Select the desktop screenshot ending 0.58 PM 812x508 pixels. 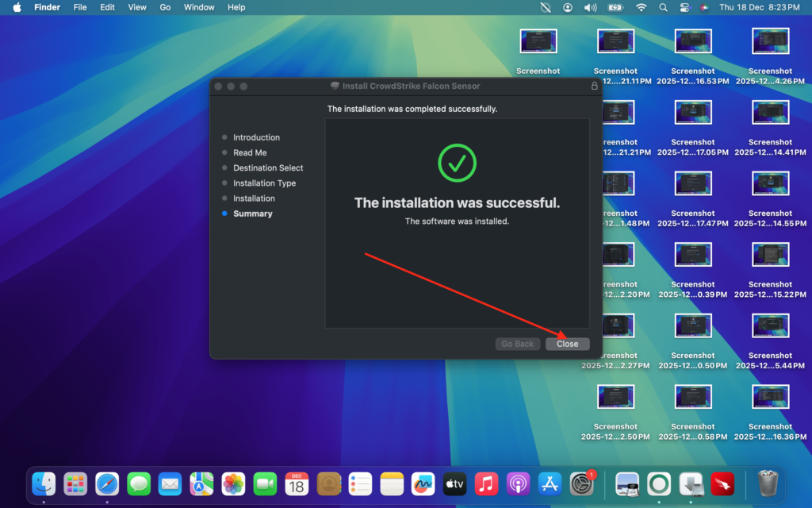click(693, 397)
